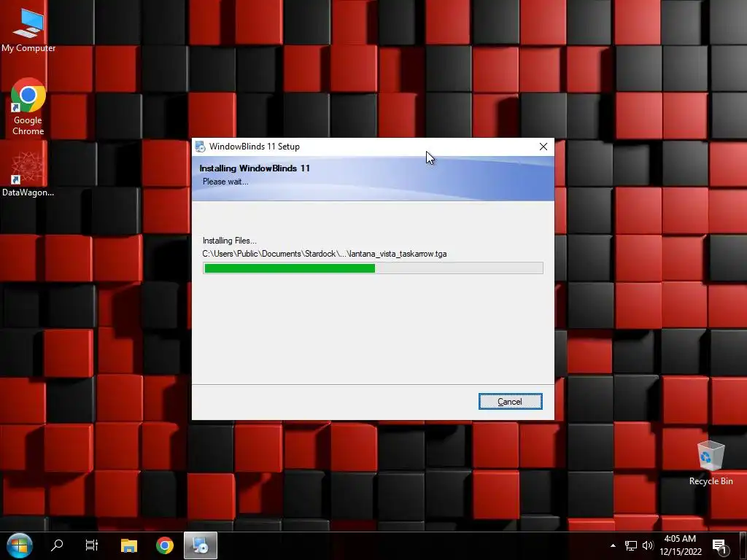Click the 'Installing Files...' status text
The width and height of the screenshot is (747, 560).
[x=230, y=241]
